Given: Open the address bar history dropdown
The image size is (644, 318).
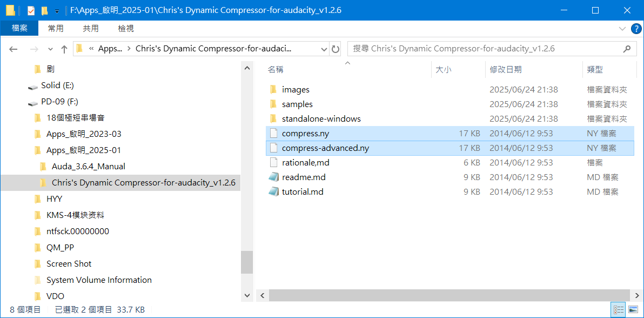Looking at the screenshot, I should [323, 49].
